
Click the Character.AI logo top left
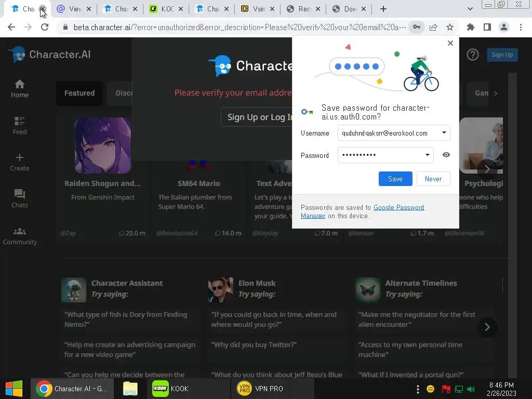point(49,55)
